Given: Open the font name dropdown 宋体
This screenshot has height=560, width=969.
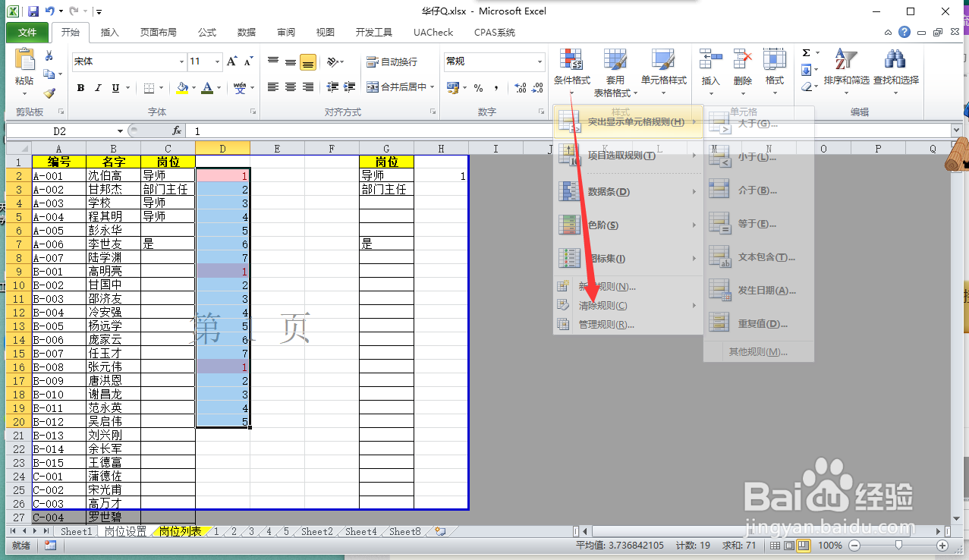Looking at the screenshot, I should (181, 61).
